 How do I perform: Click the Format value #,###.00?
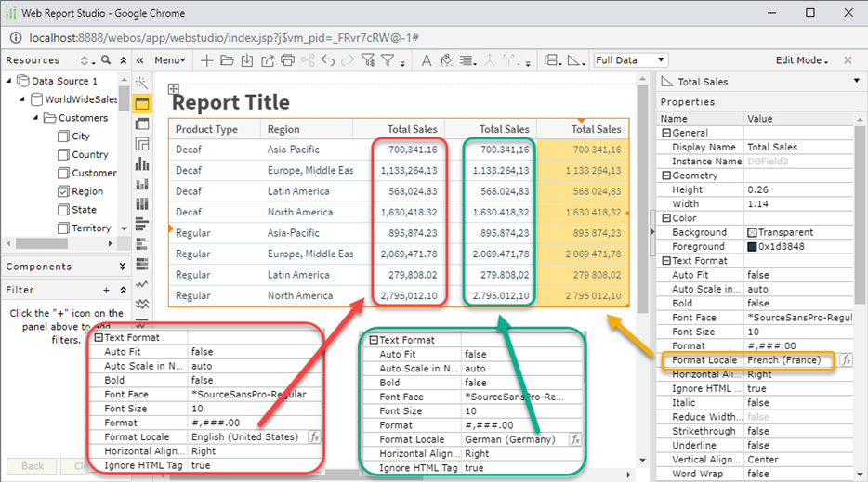click(771, 345)
